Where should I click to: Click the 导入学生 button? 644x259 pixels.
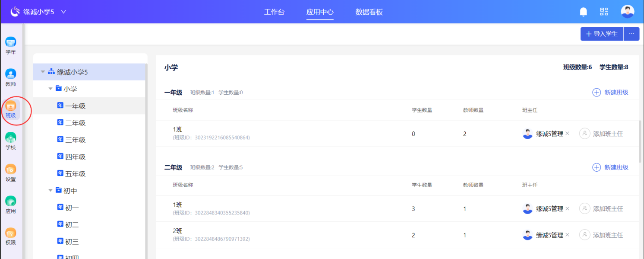[602, 34]
